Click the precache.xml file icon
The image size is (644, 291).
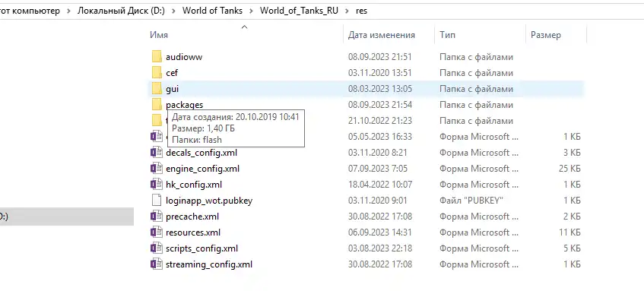tap(157, 217)
